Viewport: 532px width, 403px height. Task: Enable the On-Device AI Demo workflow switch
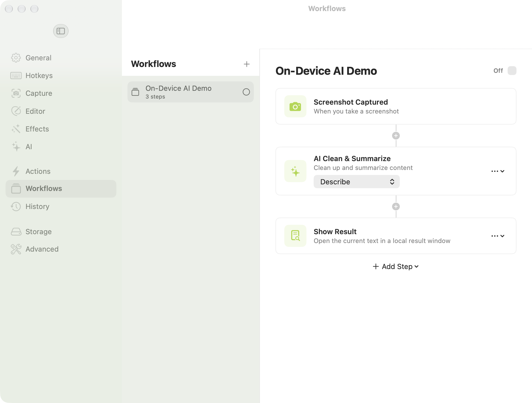[512, 71]
